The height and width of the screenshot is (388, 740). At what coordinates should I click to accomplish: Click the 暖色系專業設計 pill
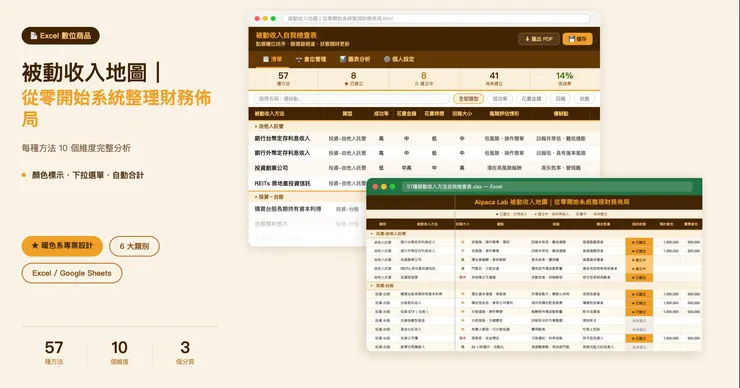pyautogui.click(x=62, y=246)
